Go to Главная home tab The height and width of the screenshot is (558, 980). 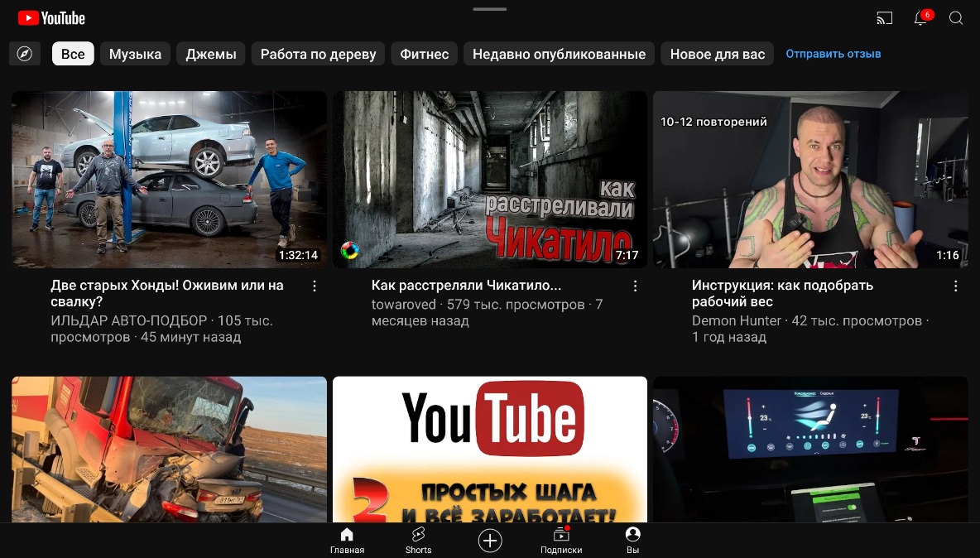click(x=347, y=541)
